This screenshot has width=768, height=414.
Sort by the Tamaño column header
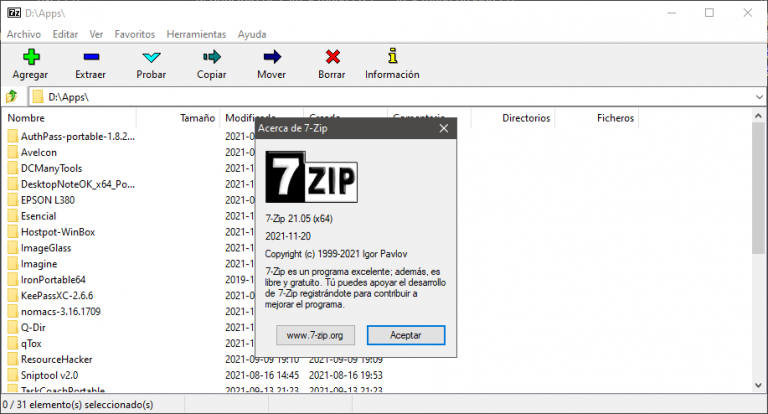click(197, 118)
